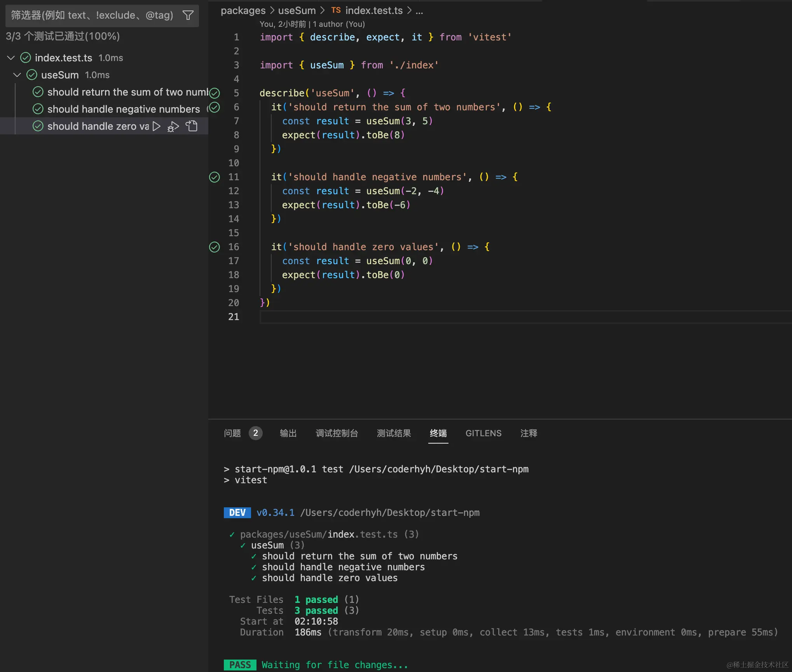Click passed status icon of index.test.ts
This screenshot has height=672, width=792.
click(x=26, y=58)
